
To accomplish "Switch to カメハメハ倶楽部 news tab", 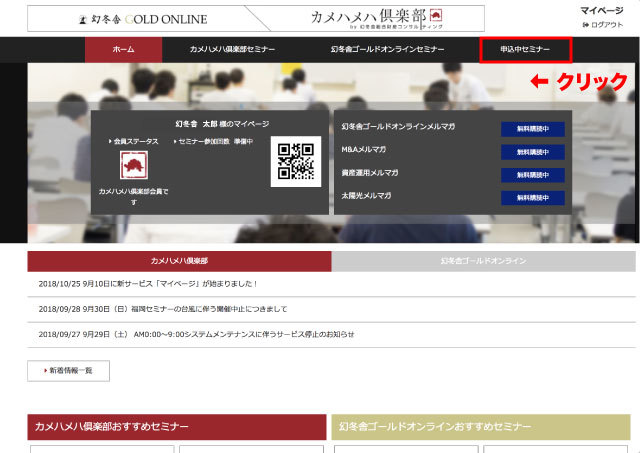I will 179,261.
